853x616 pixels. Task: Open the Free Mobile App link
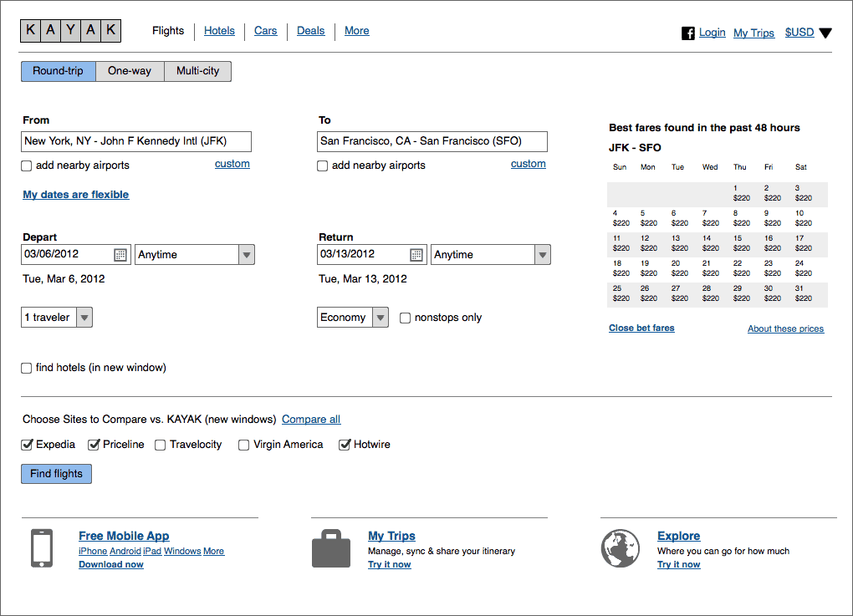pyautogui.click(x=124, y=536)
